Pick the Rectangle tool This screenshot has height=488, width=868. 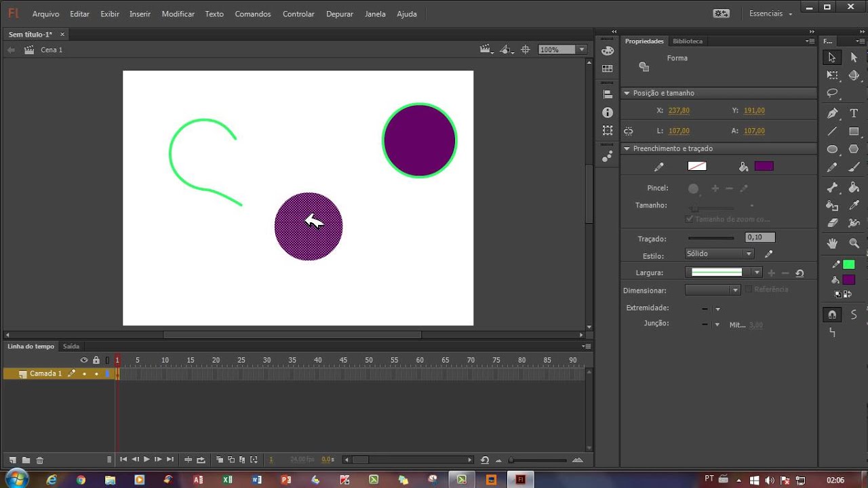coord(854,131)
